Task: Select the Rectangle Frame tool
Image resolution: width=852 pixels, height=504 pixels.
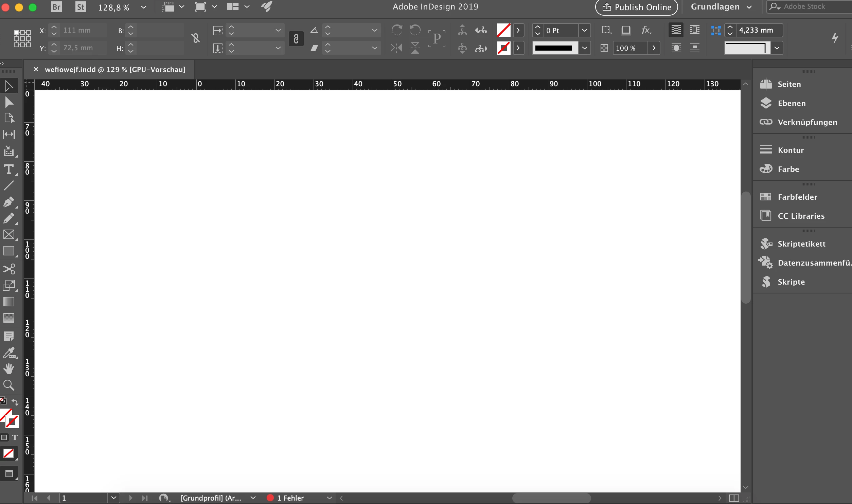Action: (x=8, y=235)
